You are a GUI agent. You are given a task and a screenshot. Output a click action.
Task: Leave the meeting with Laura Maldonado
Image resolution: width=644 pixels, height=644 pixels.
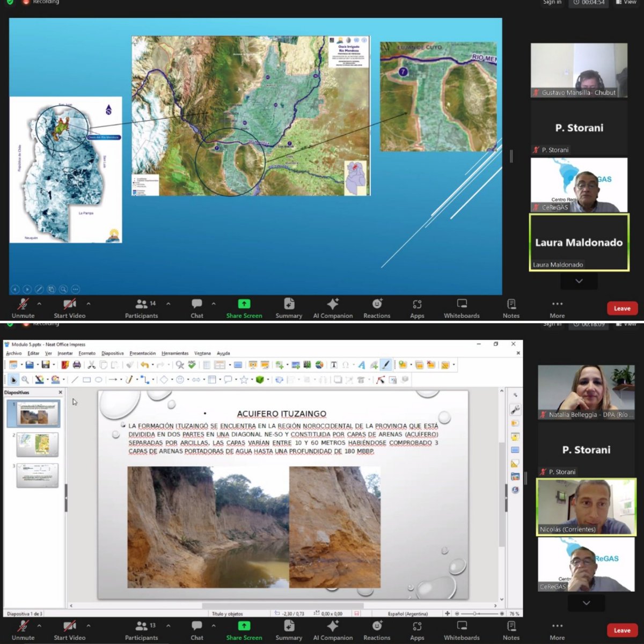tap(622, 308)
